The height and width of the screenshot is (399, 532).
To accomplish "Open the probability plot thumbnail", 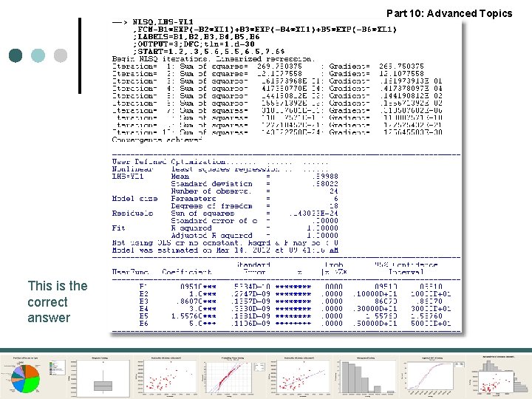I will pos(233,377).
